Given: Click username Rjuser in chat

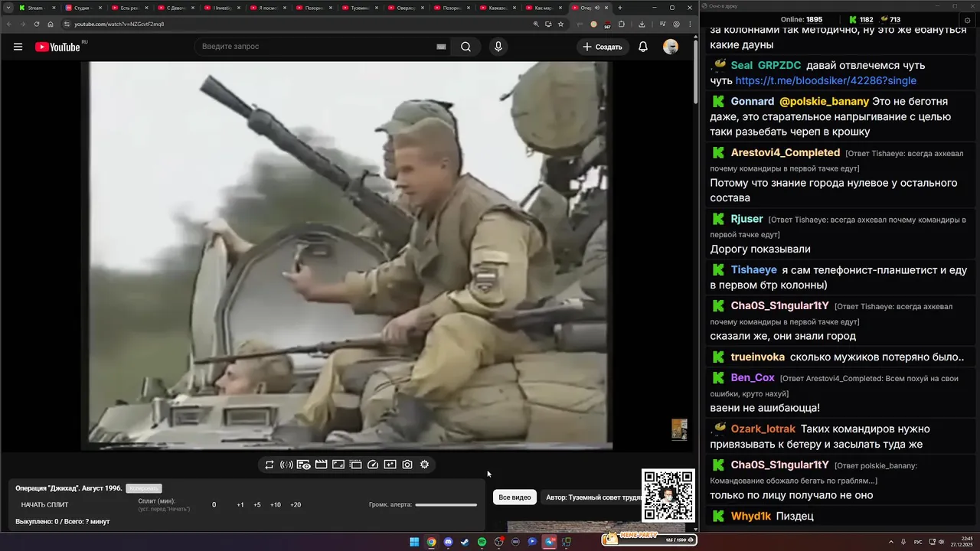Looking at the screenshot, I should click(x=747, y=219).
